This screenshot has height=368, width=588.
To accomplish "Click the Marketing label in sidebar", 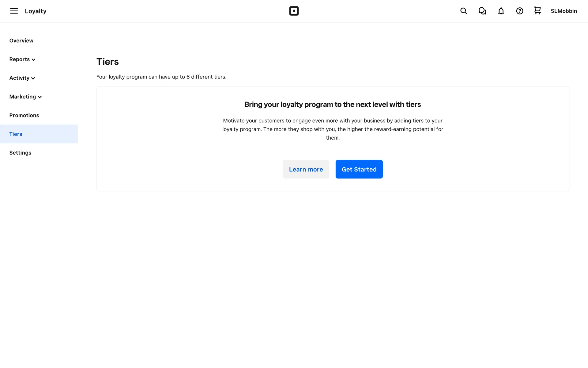I will tap(22, 97).
